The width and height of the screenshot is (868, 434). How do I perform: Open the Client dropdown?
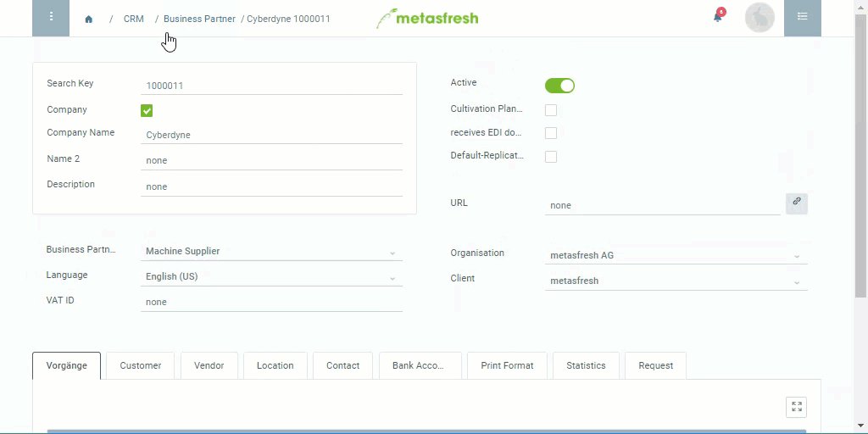[x=676, y=281]
